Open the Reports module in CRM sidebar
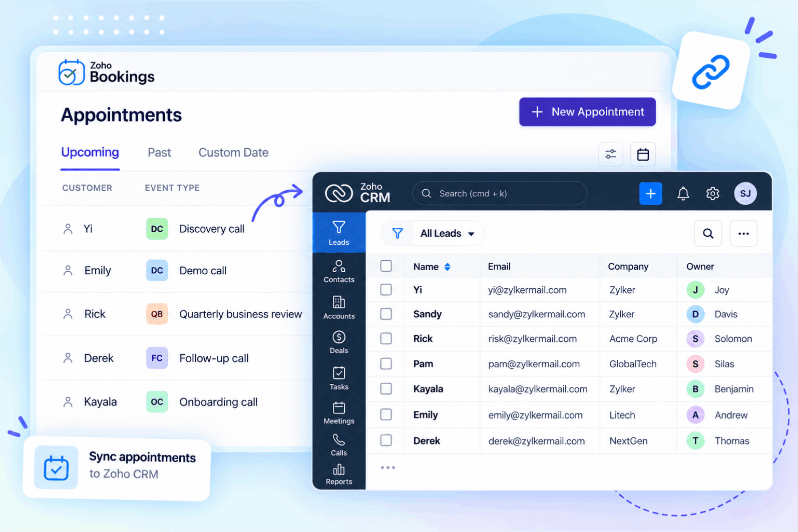 339,474
